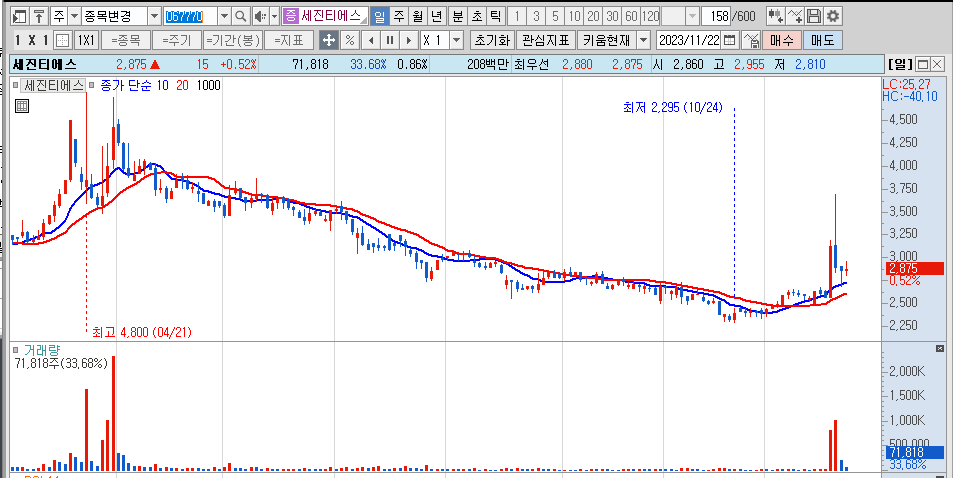Select the 3 interval button
This screenshot has width=953, height=478.
click(x=536, y=16)
